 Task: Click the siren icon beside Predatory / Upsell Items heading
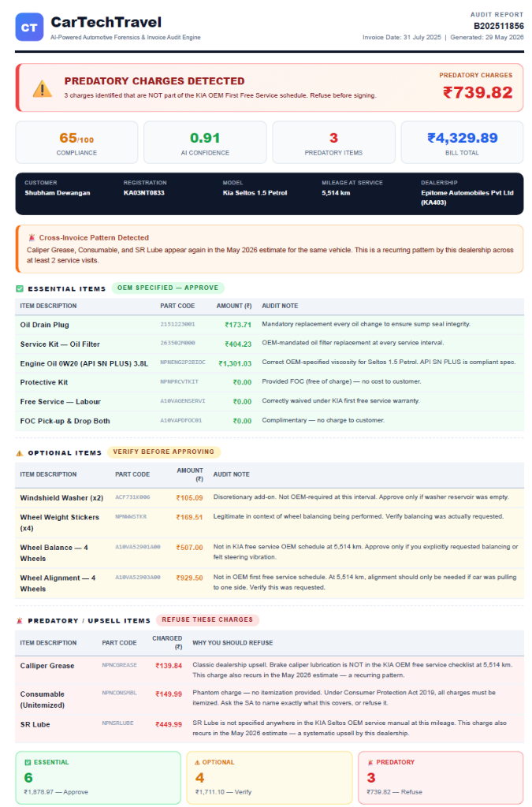click(x=20, y=621)
